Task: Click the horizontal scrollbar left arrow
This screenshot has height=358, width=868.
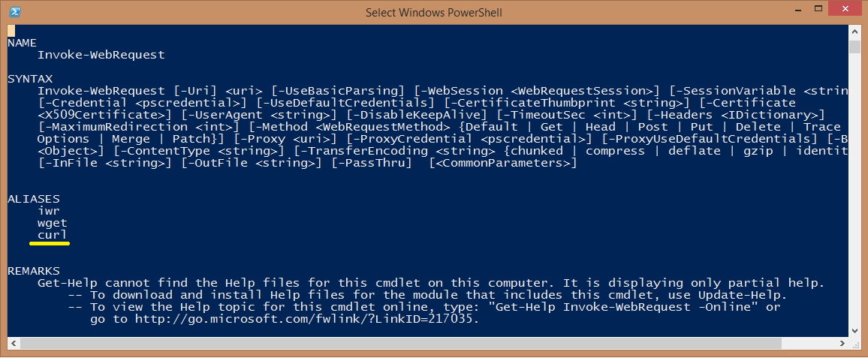Action: pyautogui.click(x=14, y=342)
